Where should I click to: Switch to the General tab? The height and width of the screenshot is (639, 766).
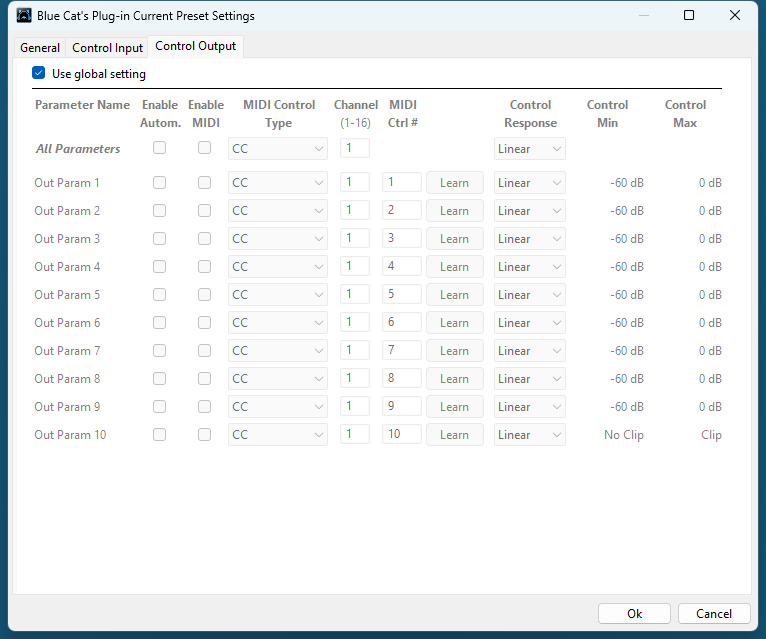(40, 48)
